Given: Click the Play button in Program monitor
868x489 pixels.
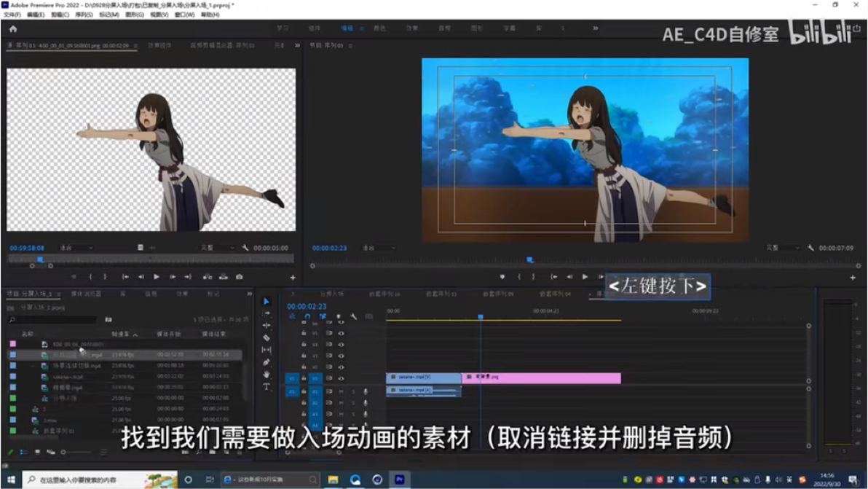Looking at the screenshot, I should [585, 276].
